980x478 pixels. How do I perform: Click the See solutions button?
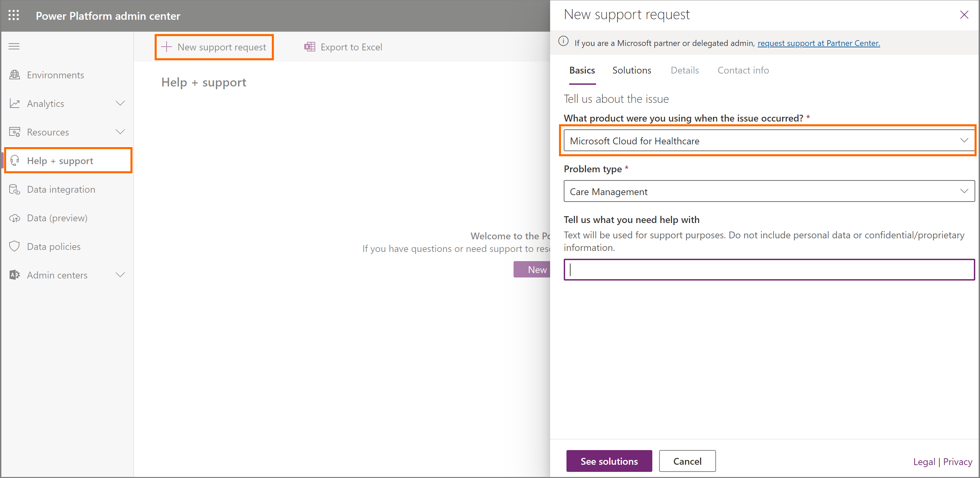click(609, 461)
